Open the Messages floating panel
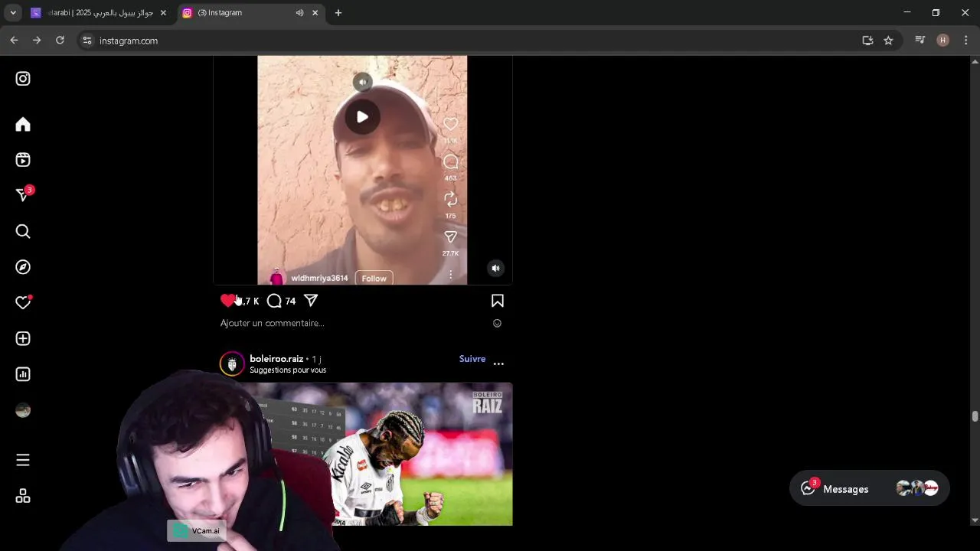The height and width of the screenshot is (551, 980). click(870, 488)
